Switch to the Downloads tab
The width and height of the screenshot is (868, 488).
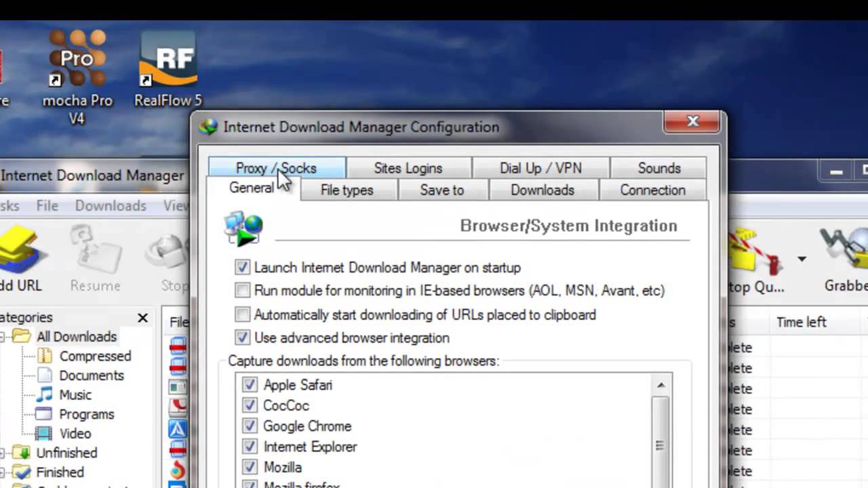pos(542,190)
